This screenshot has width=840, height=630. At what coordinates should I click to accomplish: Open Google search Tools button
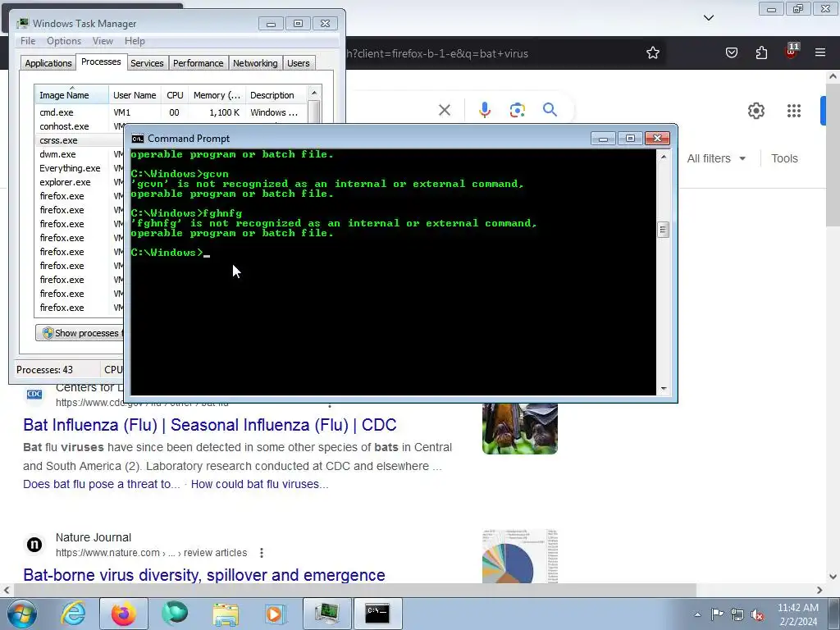click(x=784, y=158)
